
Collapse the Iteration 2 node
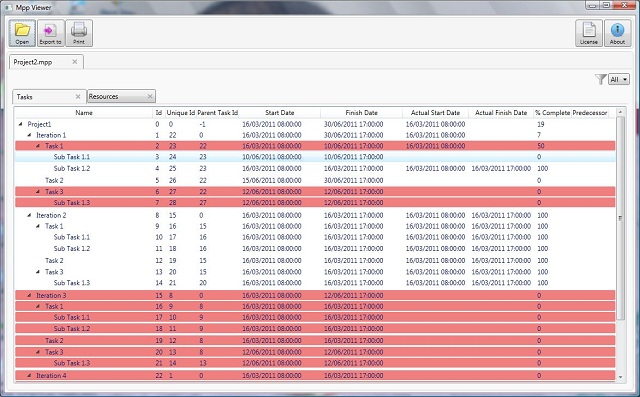pyautogui.click(x=29, y=215)
